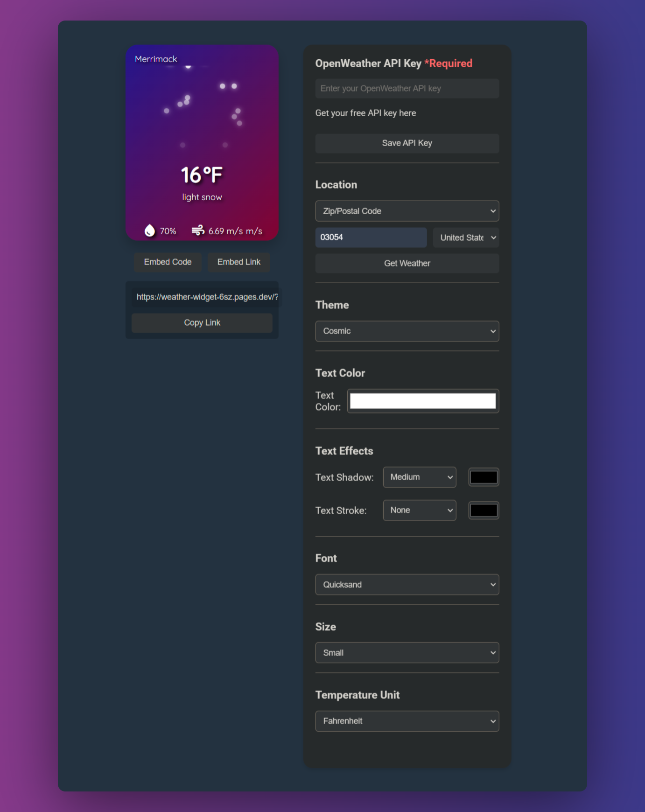645x812 pixels.
Task: Open the Small size dropdown
Action: point(407,653)
